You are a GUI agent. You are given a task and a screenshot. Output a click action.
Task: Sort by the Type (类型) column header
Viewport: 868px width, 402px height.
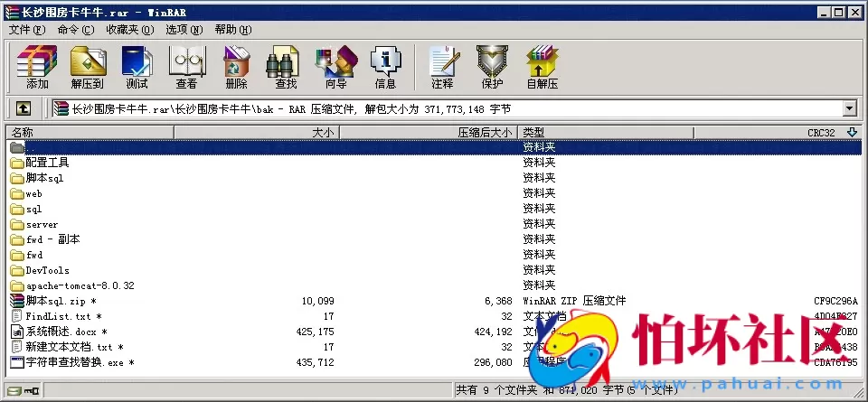coord(606,133)
